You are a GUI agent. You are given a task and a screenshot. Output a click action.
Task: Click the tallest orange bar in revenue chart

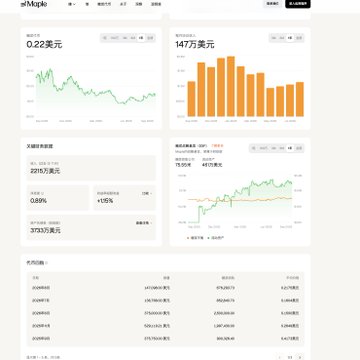(x=231, y=86)
